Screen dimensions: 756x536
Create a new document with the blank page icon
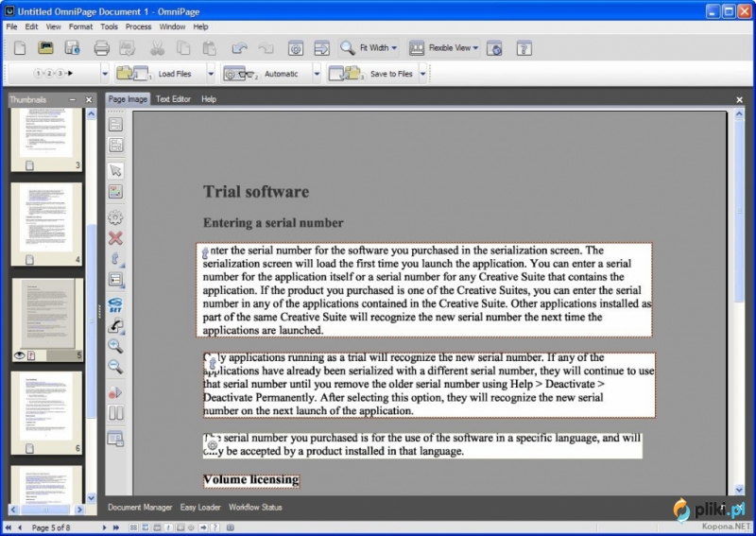click(20, 48)
